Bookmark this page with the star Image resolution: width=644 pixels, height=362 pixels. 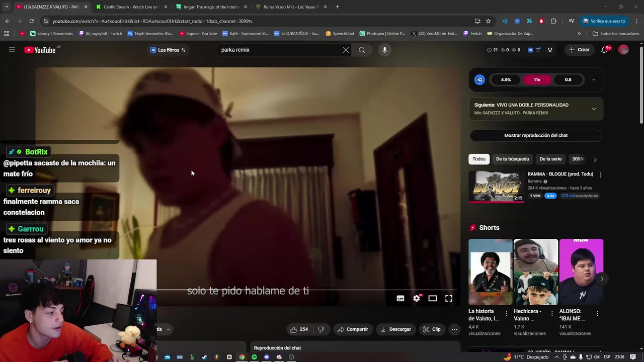point(488,21)
